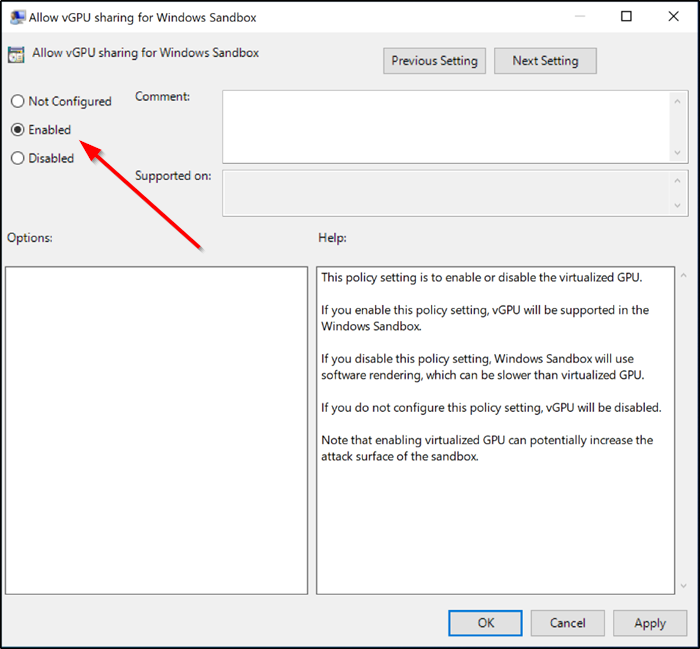Click the 'Supported on:' label
Viewport: 700px width, 649px height.
pyautogui.click(x=173, y=176)
